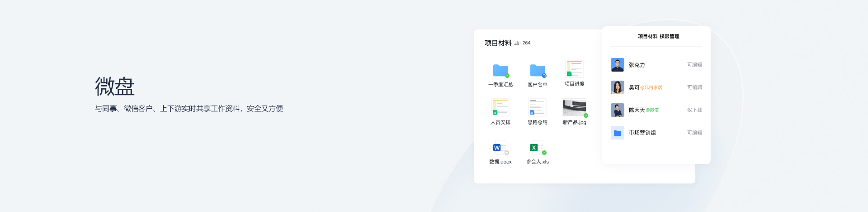Screen dimensions: 868x212
Task: Open the 客户名单 shared folder icon
Action: pos(538,70)
